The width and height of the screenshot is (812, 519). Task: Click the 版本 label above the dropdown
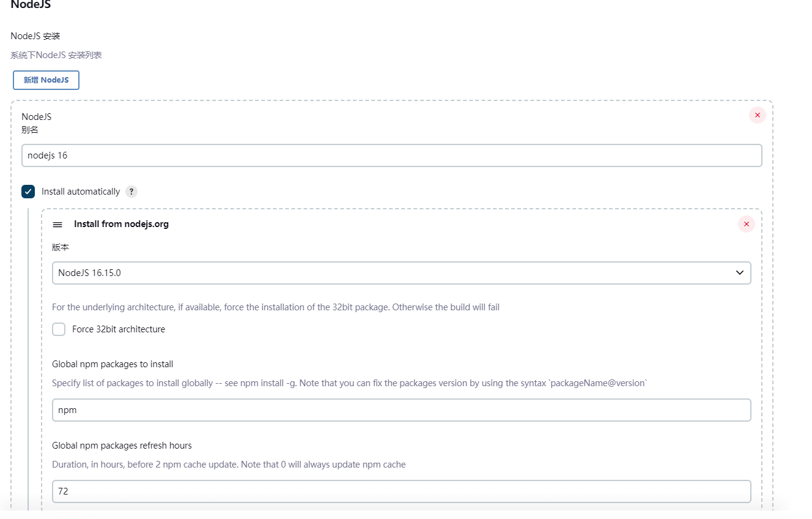click(x=61, y=247)
